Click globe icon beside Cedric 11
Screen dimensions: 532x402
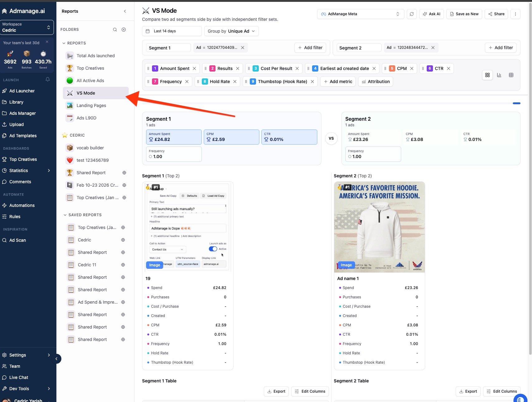pyautogui.click(x=123, y=265)
